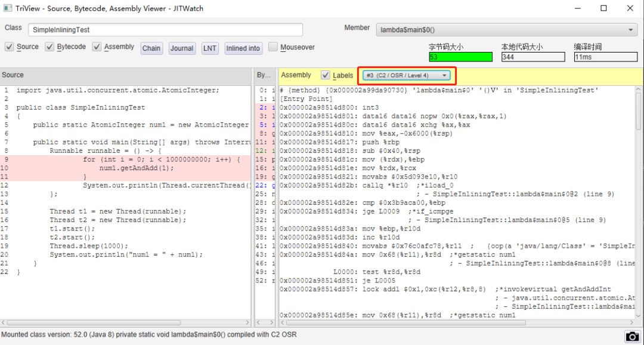Expand the C2 / OSR / Level 4 dropdown

[x=407, y=75]
